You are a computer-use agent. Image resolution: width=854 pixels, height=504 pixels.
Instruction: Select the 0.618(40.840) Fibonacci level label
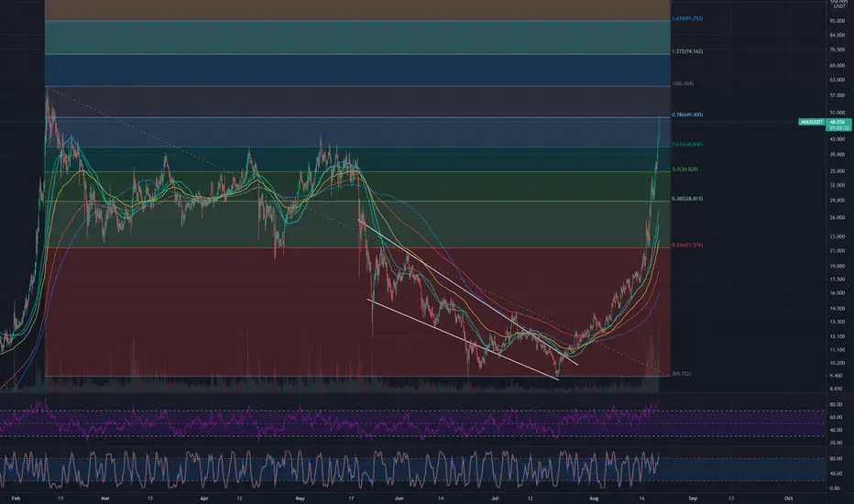click(687, 145)
